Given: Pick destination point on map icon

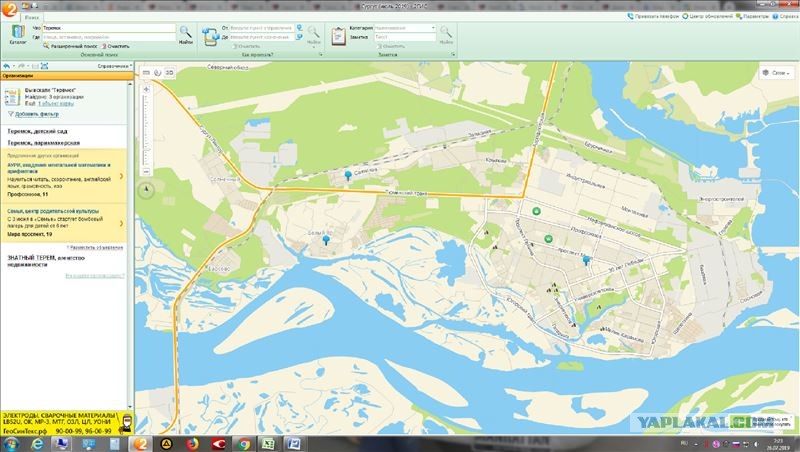Looking at the screenshot, I should tap(299, 37).
